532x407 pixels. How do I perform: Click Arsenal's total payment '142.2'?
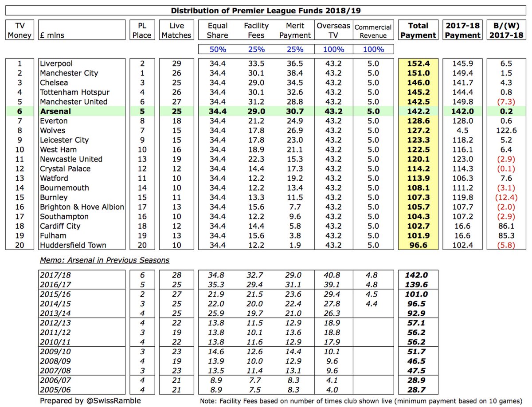(x=418, y=111)
